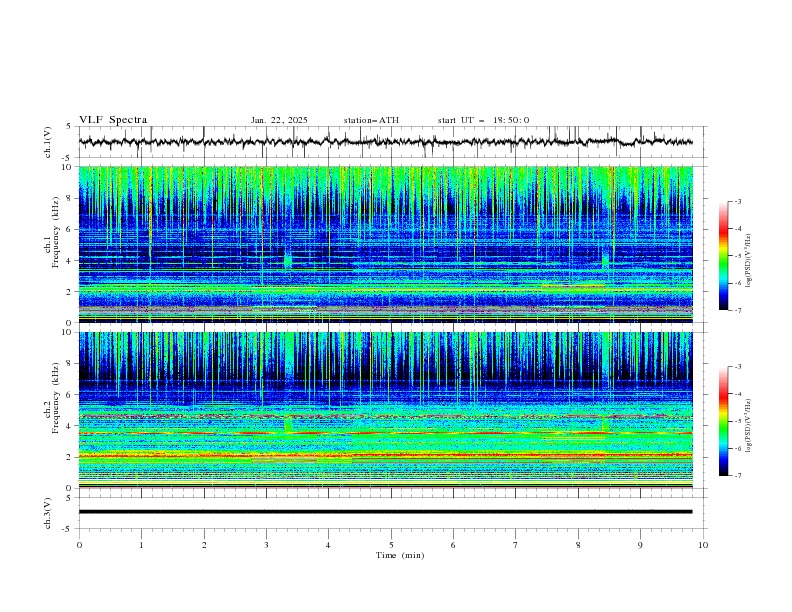Image resolution: width=792 pixels, height=612 pixels.
Task: Click the "start UT = 18:50:0" text
Action: coord(483,120)
